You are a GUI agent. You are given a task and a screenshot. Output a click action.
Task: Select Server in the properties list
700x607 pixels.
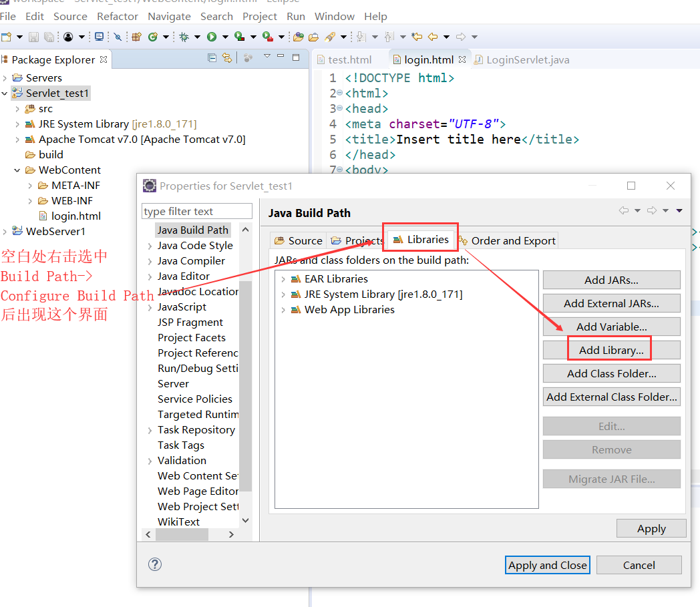tap(173, 384)
